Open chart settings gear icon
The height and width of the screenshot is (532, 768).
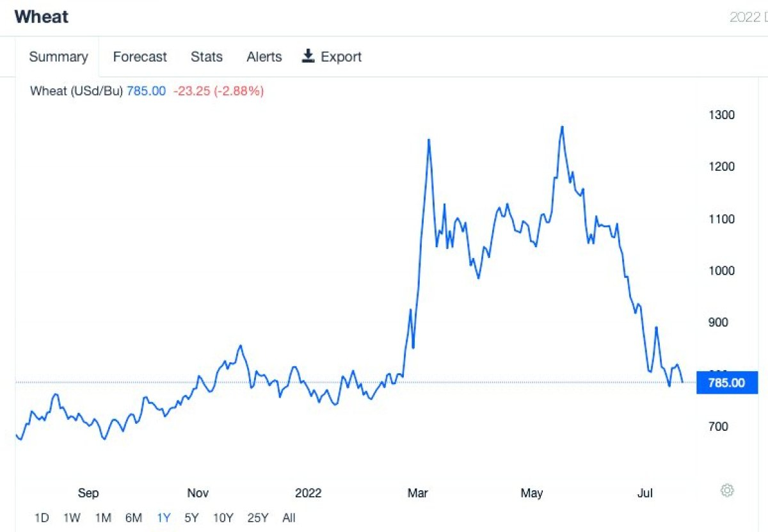click(727, 491)
